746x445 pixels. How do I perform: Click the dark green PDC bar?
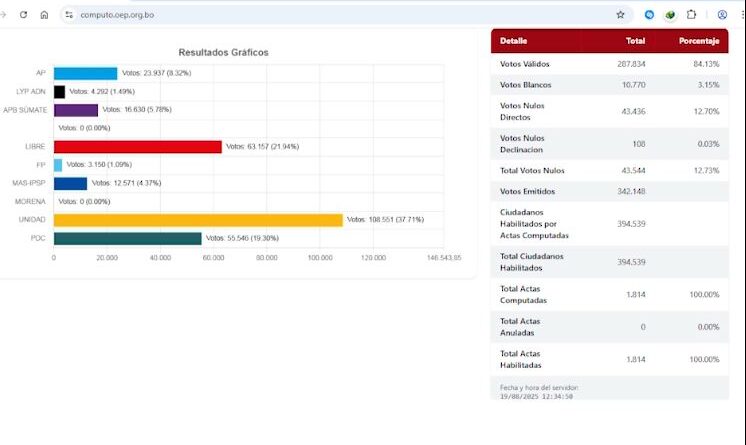pos(127,238)
